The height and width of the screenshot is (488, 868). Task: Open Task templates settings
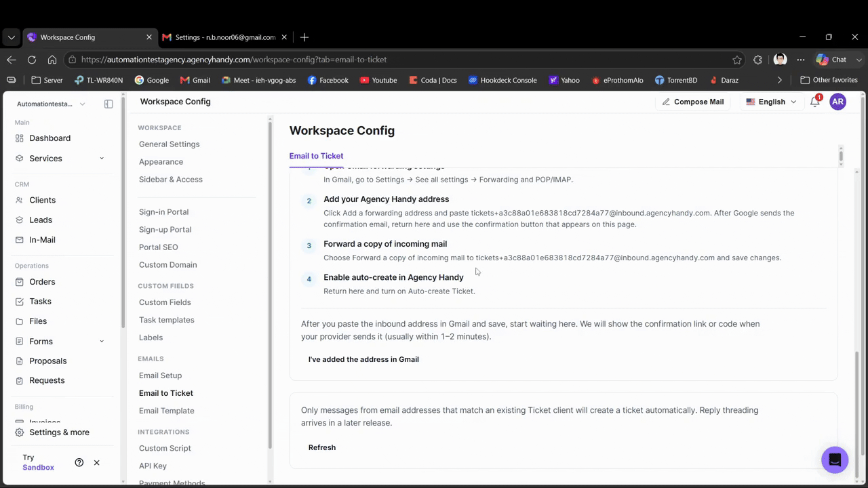point(167,320)
